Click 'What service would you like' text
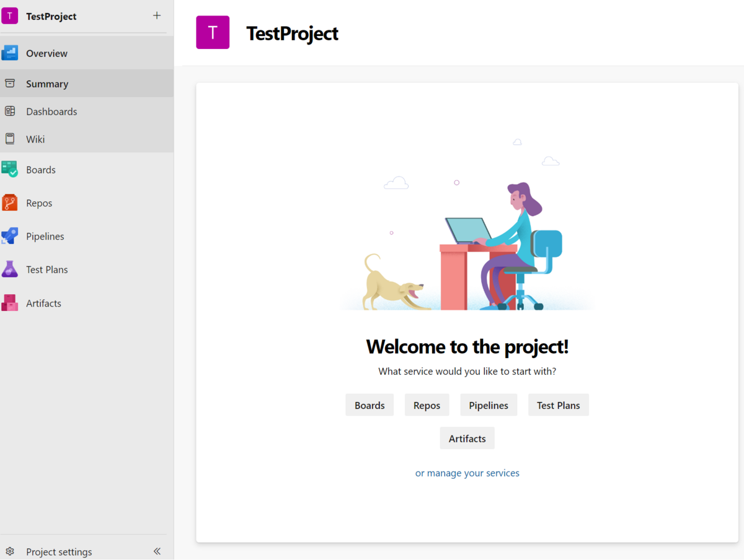Viewport: 744px width, 560px height. [467, 372]
